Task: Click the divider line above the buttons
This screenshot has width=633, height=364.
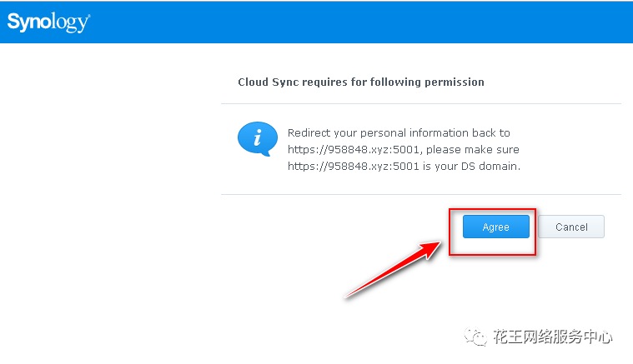Action: (420, 194)
